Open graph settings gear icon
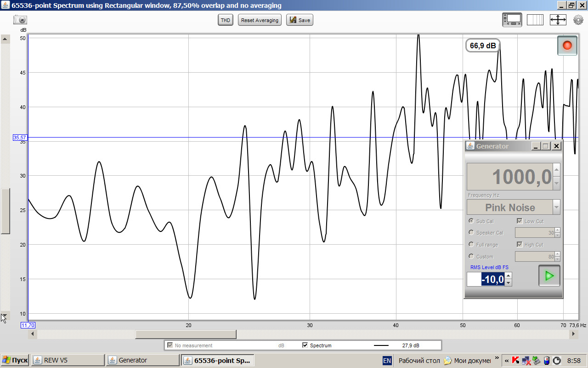The height and width of the screenshot is (368, 588). 578,20
